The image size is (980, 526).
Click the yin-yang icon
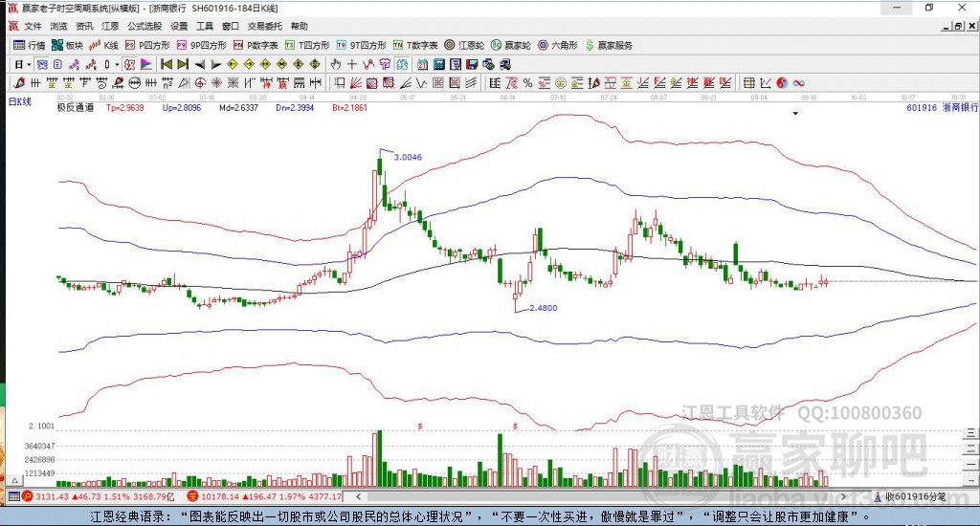click(x=782, y=82)
